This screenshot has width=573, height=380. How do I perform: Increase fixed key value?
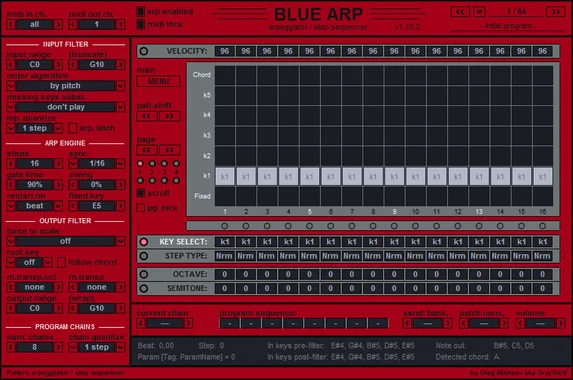pos(120,206)
